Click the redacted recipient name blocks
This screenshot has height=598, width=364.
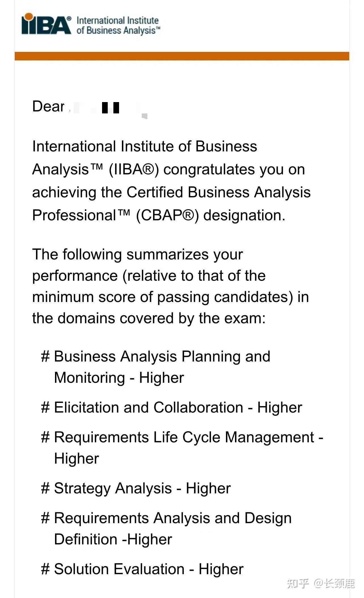click(111, 108)
